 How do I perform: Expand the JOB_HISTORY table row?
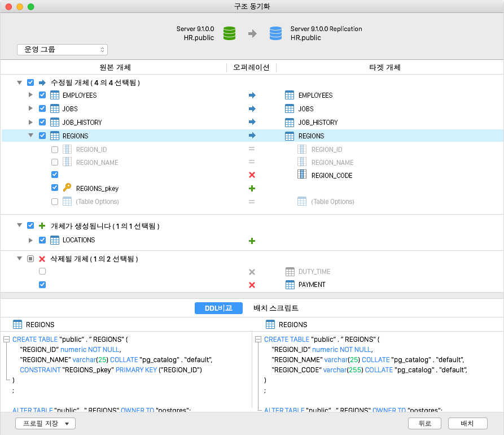pyautogui.click(x=31, y=122)
